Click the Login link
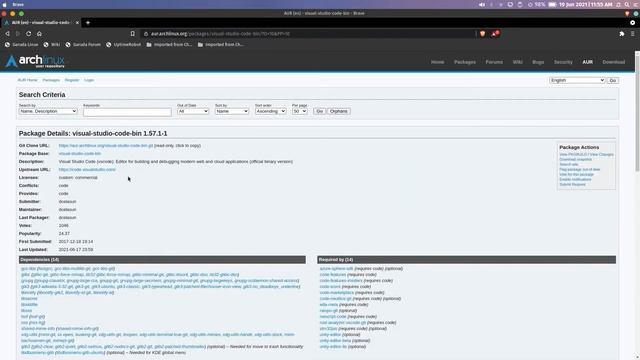The width and height of the screenshot is (640, 360). click(89, 80)
